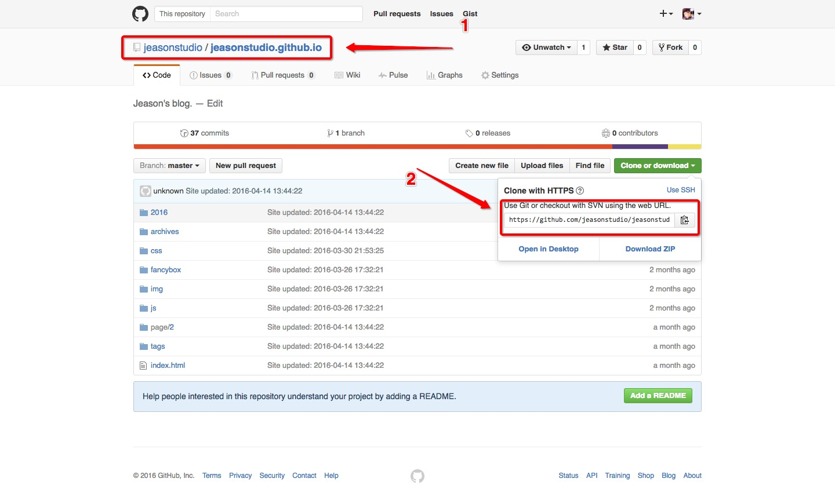Viewport: 835px width, 504px height.
Task: View the watchers count next to Unwatch
Action: click(x=583, y=48)
